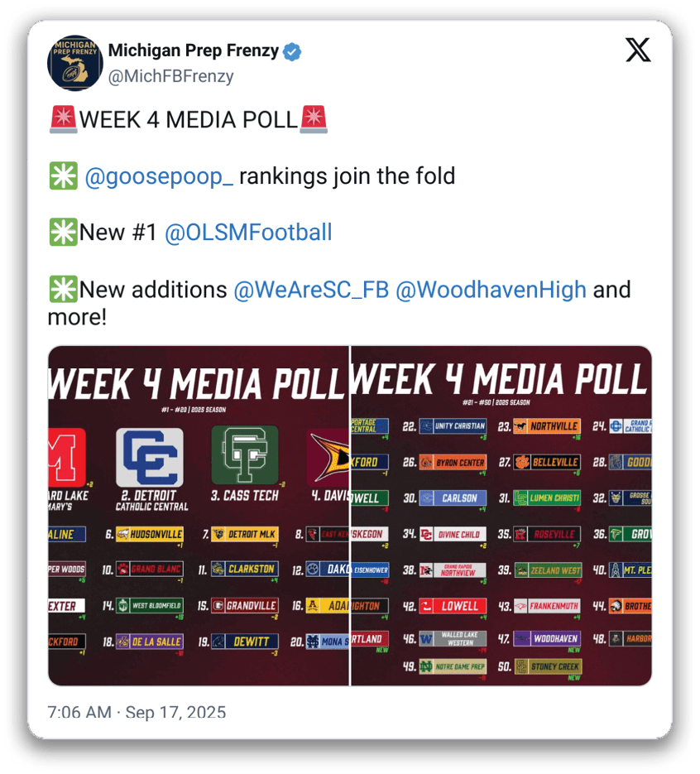The height and width of the screenshot is (774, 700).
Task: Open the @goosepoop_ mention link
Action: (x=159, y=176)
